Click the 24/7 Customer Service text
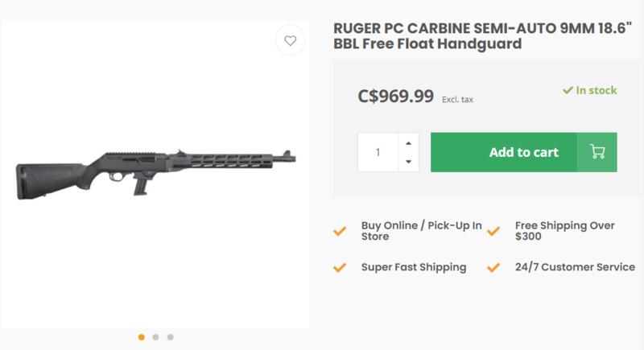The image size is (644, 350). (x=573, y=268)
